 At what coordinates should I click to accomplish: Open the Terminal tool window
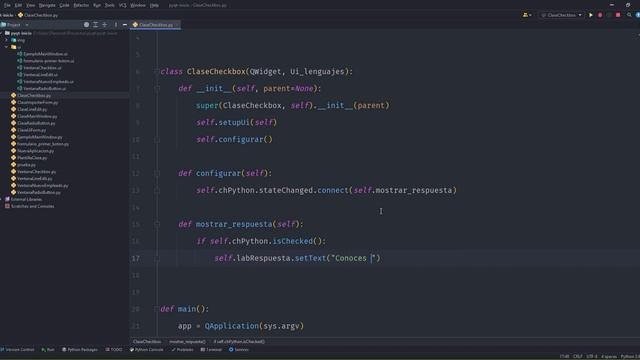(211, 350)
